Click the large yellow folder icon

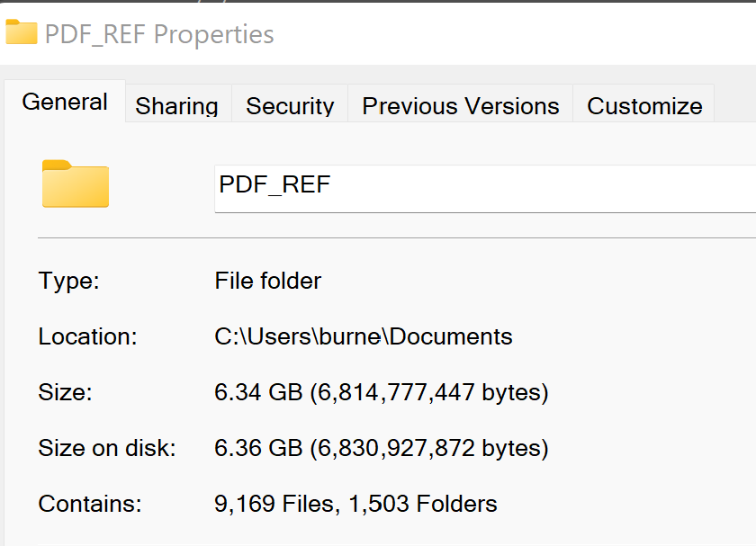[76, 184]
